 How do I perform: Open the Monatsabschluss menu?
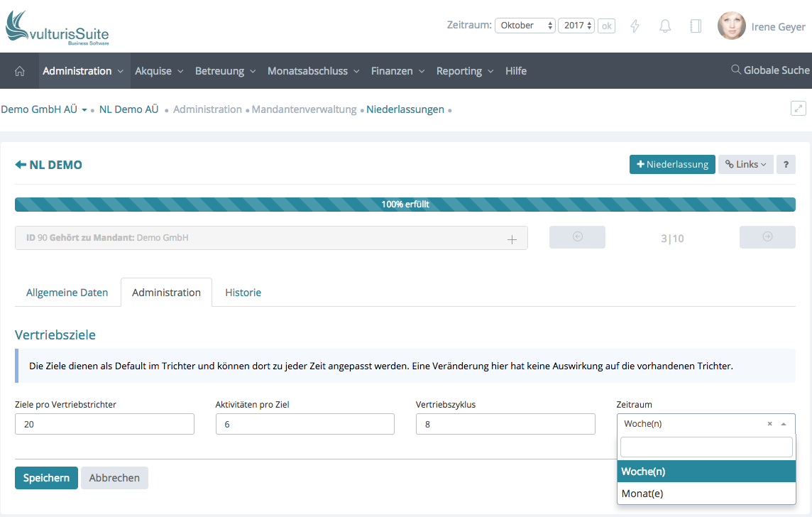click(313, 71)
